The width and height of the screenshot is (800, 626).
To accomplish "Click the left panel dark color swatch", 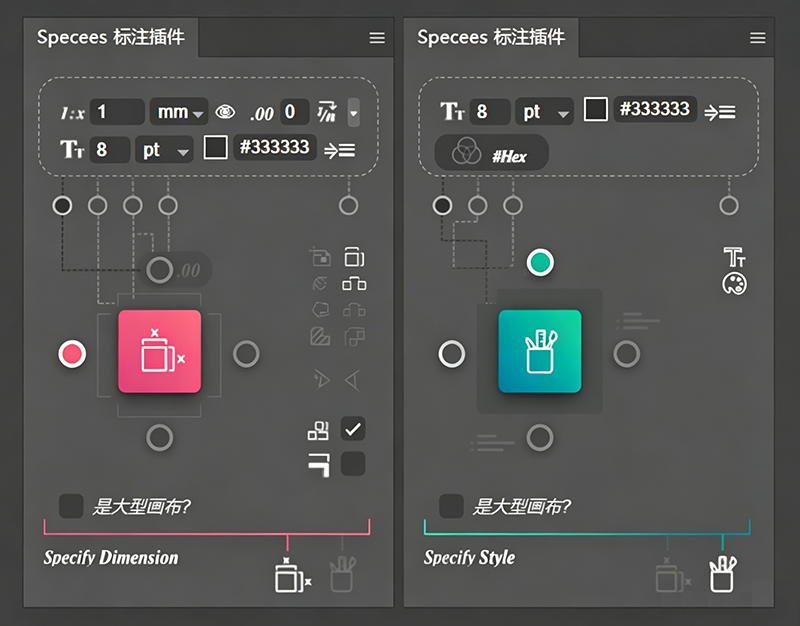I will (x=216, y=148).
